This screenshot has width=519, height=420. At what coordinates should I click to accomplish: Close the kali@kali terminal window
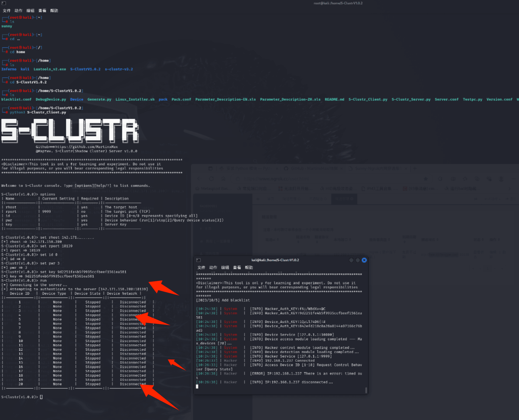tap(364, 260)
